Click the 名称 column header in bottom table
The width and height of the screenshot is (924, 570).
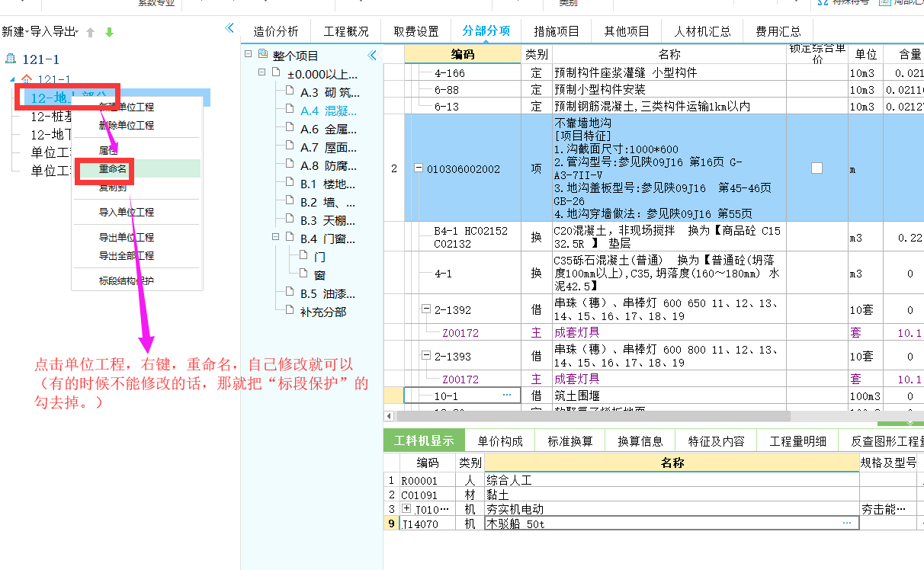(672, 463)
